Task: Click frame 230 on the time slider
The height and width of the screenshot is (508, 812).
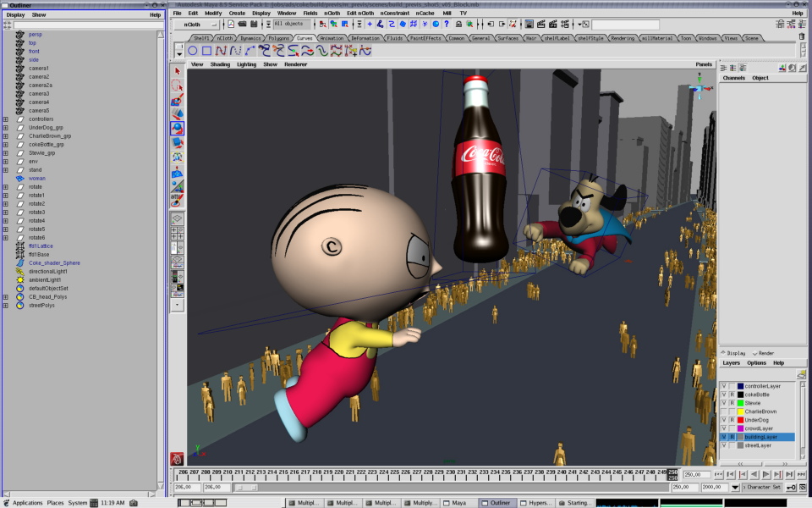Action: click(450, 474)
